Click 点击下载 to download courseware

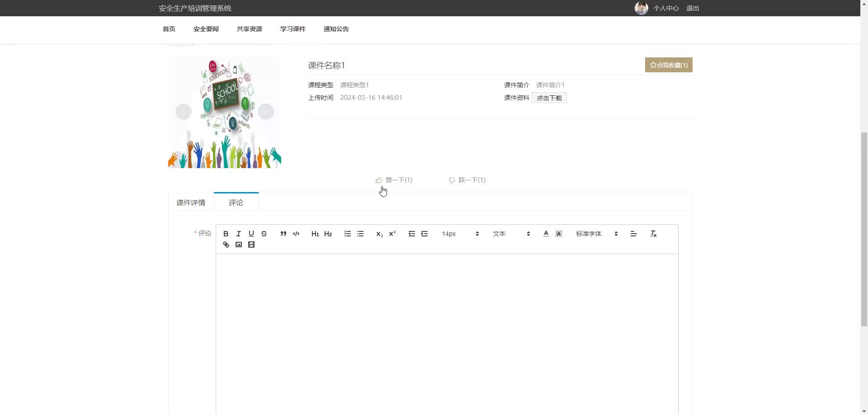point(549,98)
